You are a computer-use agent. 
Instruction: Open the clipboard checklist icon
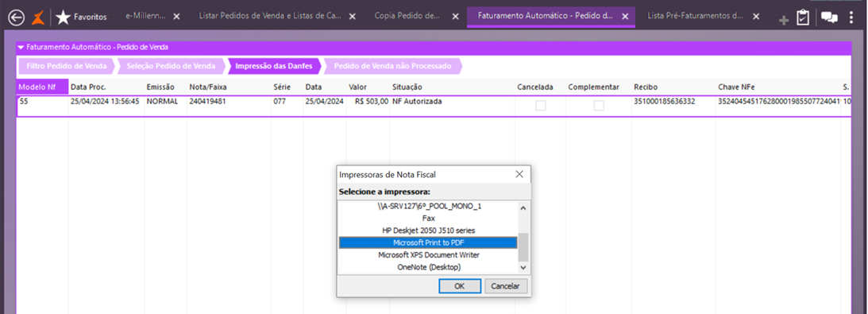click(x=803, y=17)
